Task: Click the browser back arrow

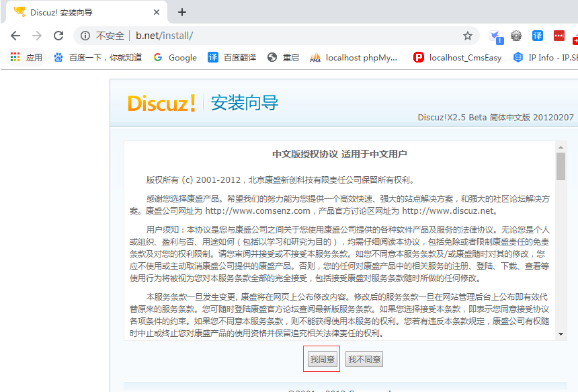Action: click(15, 36)
